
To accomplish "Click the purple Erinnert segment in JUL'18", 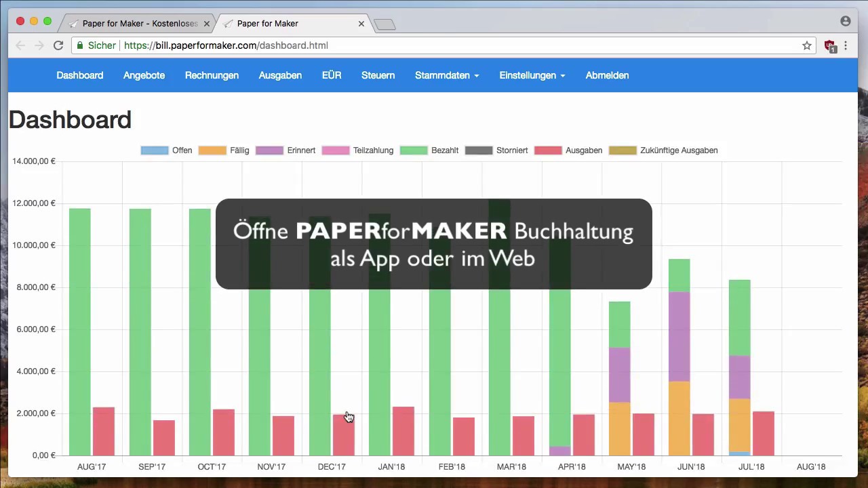I will tap(739, 377).
